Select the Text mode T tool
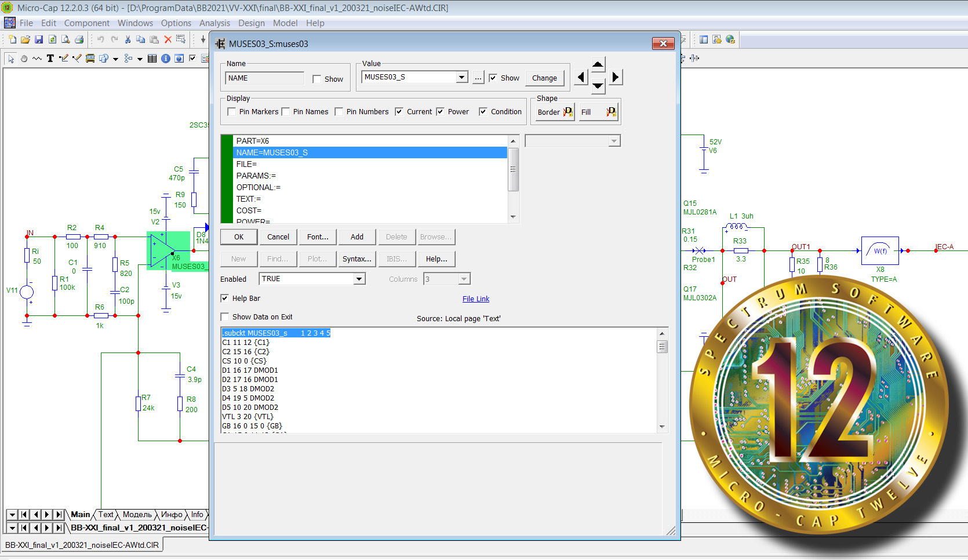Image resolution: width=968 pixels, height=560 pixels. click(x=50, y=59)
